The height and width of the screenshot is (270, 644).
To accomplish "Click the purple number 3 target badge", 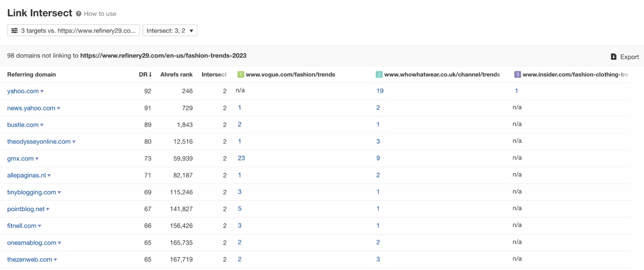I will click(x=517, y=75).
